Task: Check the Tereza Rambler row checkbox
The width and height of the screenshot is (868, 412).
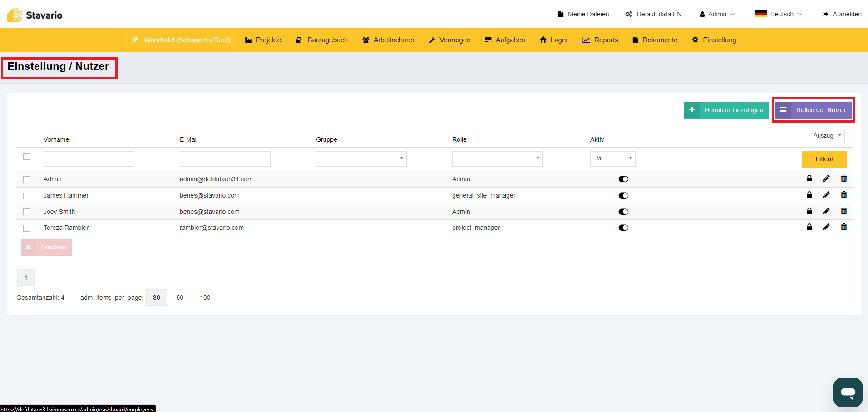Action: point(27,228)
